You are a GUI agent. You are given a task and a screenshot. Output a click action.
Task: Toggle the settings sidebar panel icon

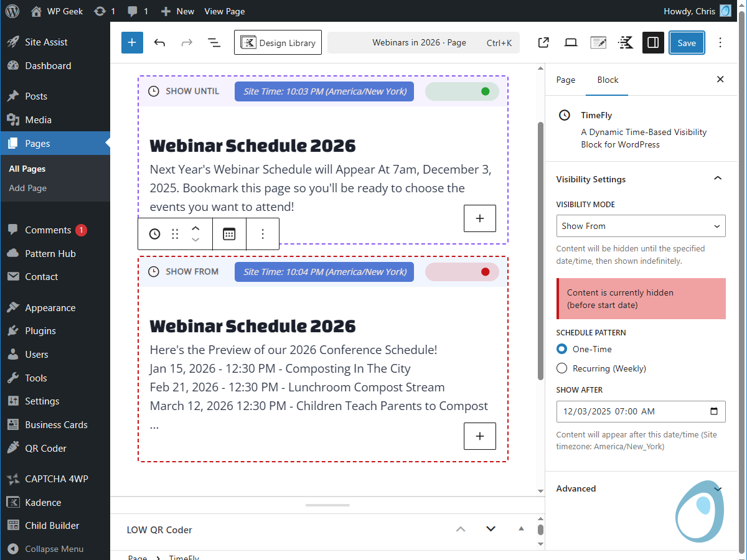(653, 42)
